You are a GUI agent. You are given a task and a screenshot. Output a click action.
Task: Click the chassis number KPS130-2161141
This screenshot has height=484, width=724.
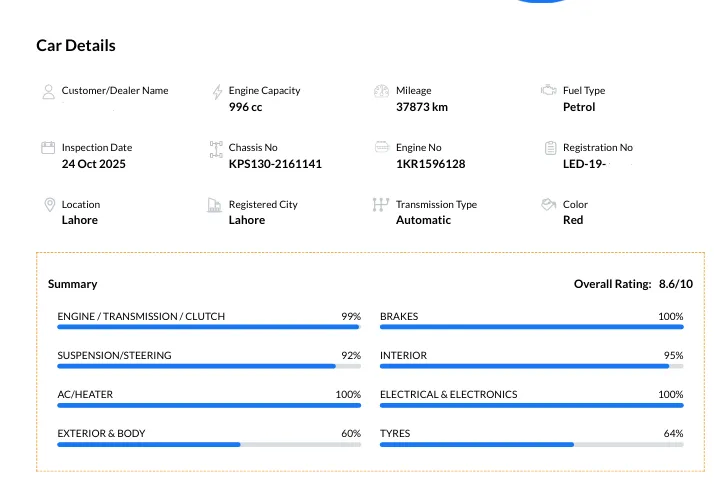(275, 164)
